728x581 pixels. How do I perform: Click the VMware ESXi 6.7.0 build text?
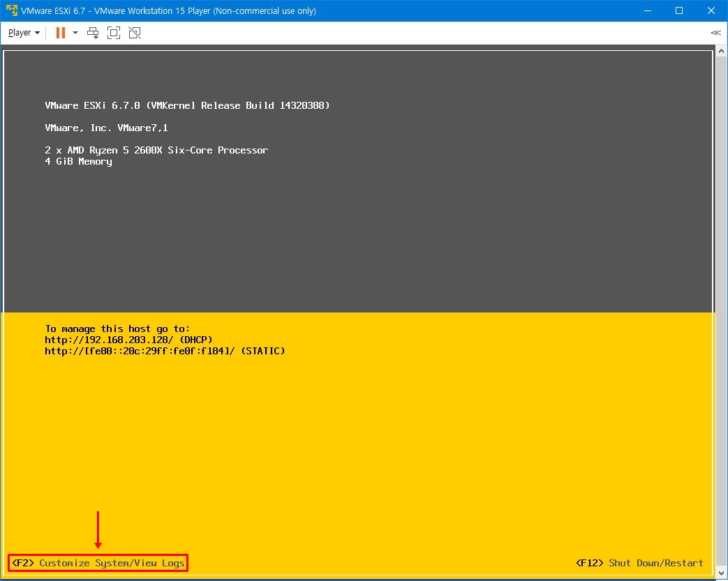(187, 105)
